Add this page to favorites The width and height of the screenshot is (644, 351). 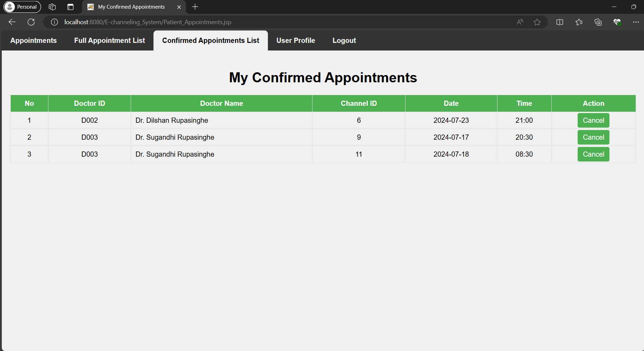(537, 22)
